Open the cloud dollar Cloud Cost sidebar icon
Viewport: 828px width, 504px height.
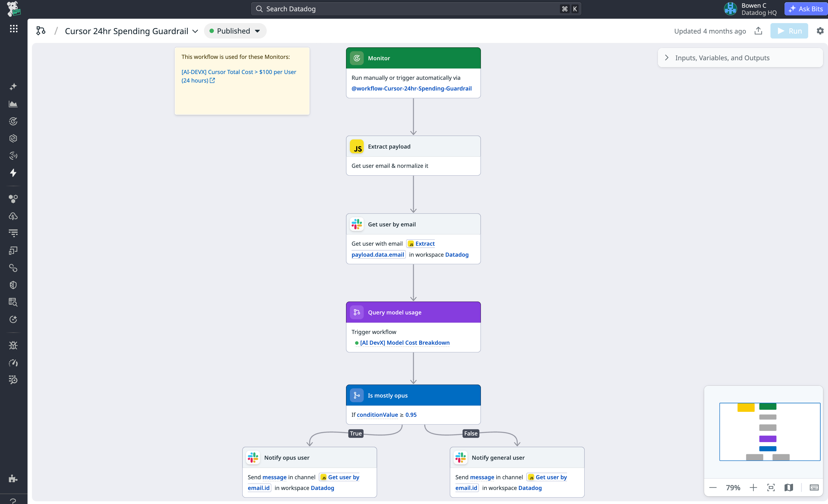pos(13,216)
